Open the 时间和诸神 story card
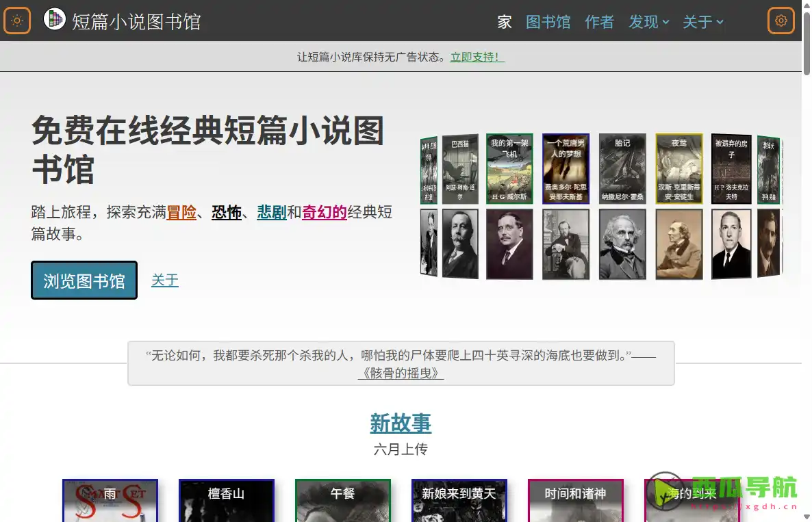 click(575, 500)
